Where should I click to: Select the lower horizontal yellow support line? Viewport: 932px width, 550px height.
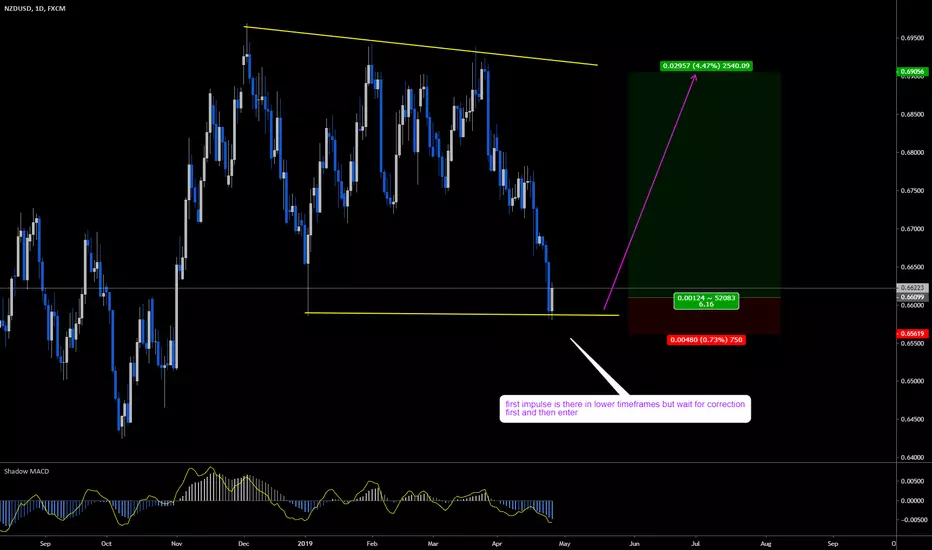[x=462, y=314]
